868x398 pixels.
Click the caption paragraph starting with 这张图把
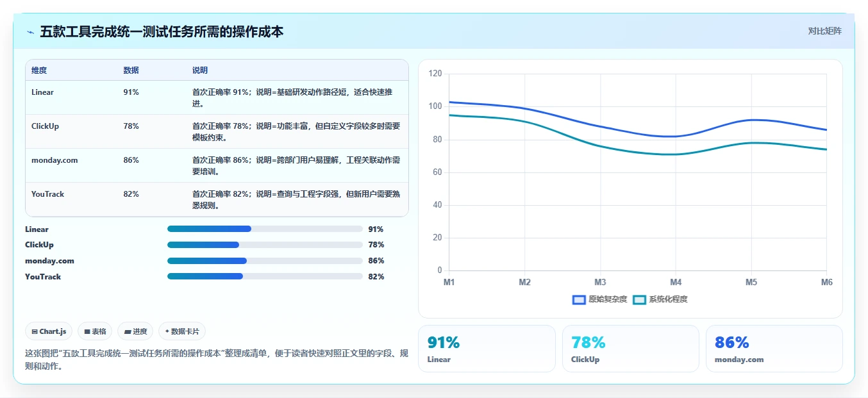coord(216,360)
